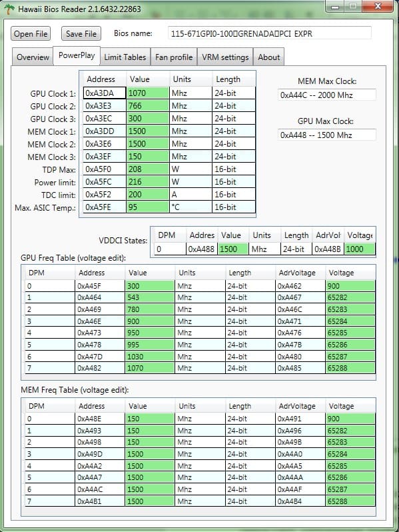Select the PowerPlay tab
Viewport: 399px width, 532px height.
[77, 55]
